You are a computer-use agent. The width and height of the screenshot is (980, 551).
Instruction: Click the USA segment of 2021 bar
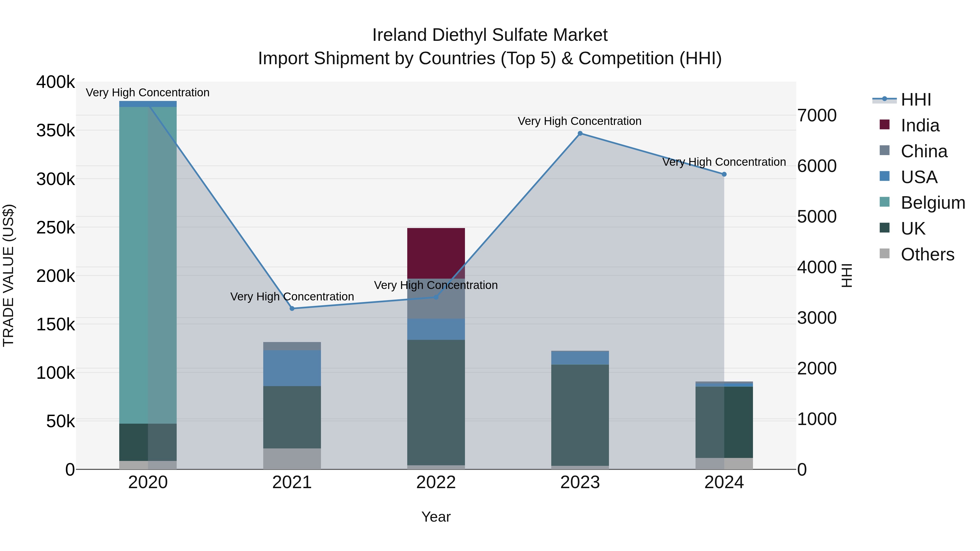pyautogui.click(x=292, y=368)
